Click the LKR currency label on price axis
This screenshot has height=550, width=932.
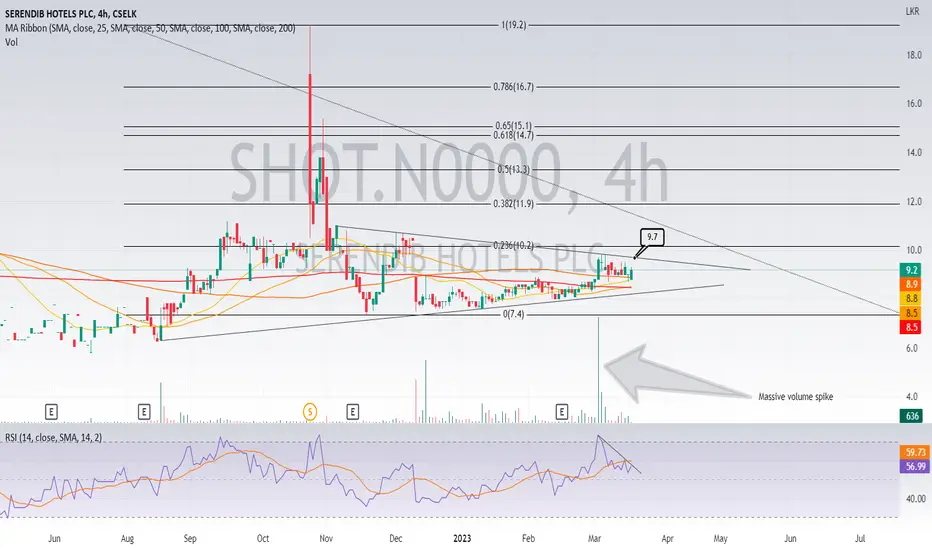912,11
